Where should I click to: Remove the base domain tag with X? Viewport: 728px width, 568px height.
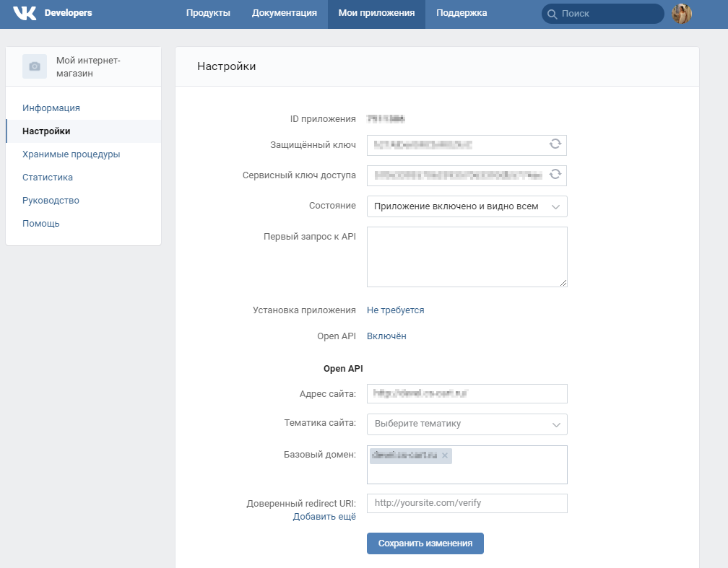click(x=445, y=455)
